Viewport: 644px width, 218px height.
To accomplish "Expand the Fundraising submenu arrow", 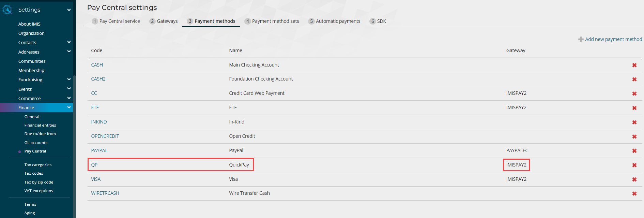I will point(69,79).
